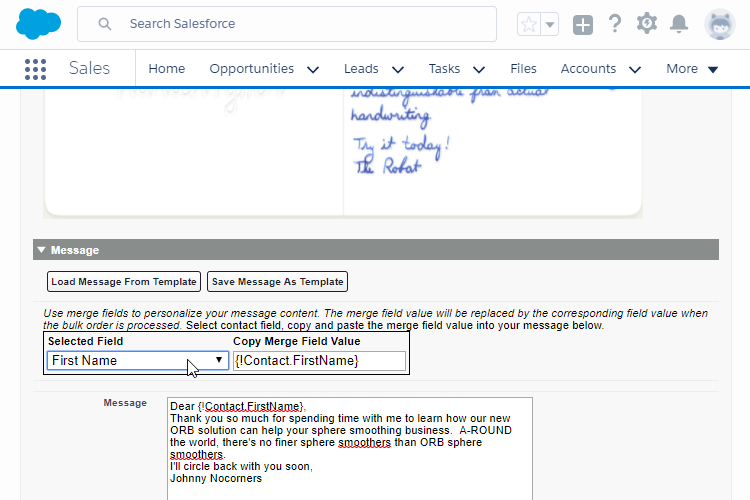The image size is (750, 500).
Task: Click Save Message As Template button
Action: tap(277, 282)
